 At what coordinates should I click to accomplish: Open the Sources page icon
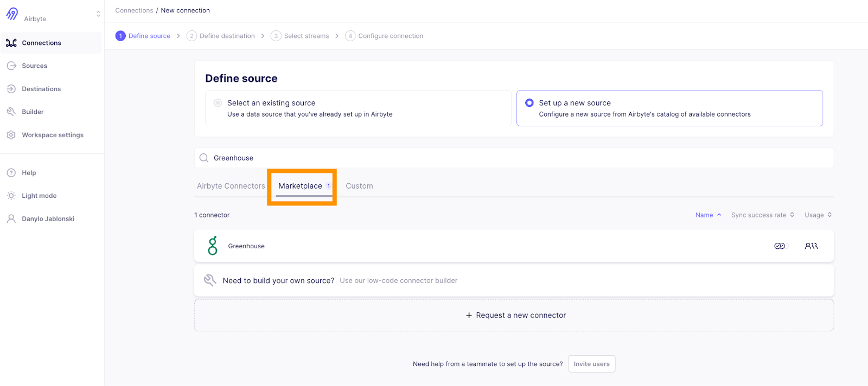pos(11,66)
